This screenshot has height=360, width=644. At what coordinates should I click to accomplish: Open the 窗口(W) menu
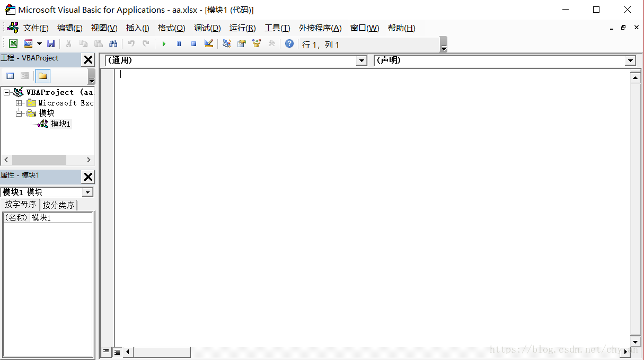pos(365,28)
